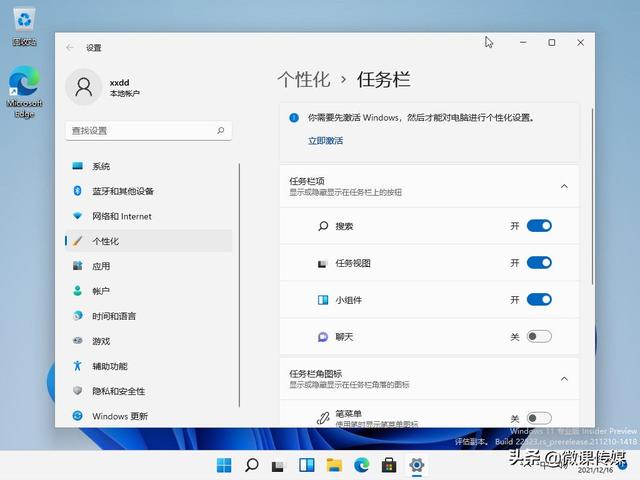Viewport: 640px width, 480px height.
Task: Click the 时间和语言 globe clock icon
Action: pyautogui.click(x=78, y=316)
